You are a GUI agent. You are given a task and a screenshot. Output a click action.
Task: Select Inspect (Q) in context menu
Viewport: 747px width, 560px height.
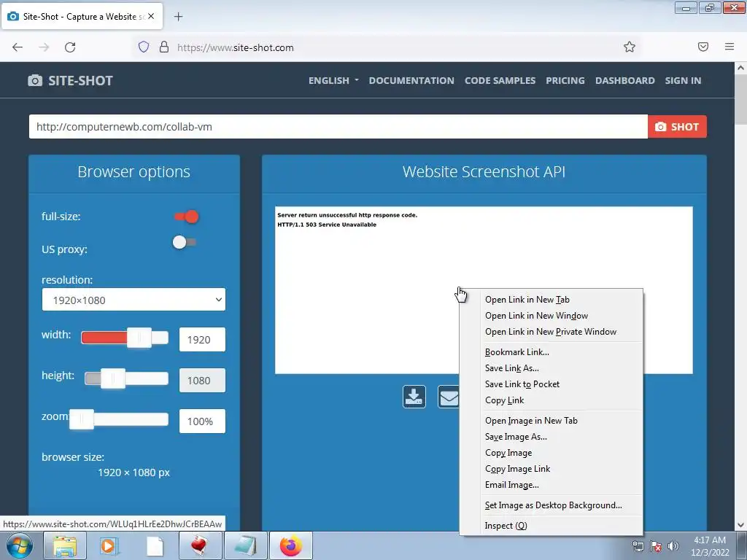point(506,526)
